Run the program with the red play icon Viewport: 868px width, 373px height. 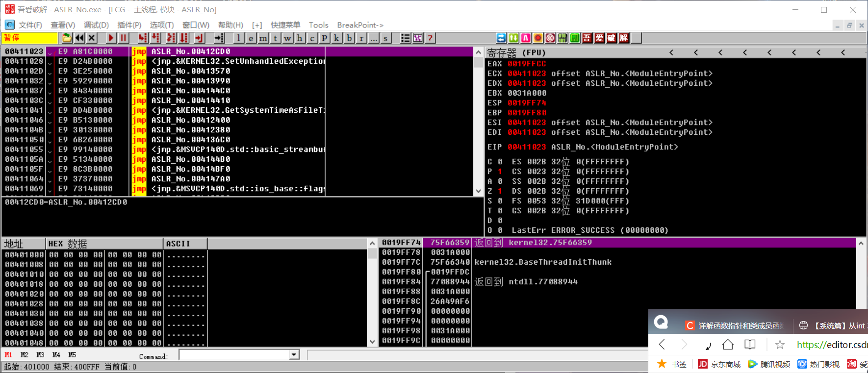(x=111, y=38)
